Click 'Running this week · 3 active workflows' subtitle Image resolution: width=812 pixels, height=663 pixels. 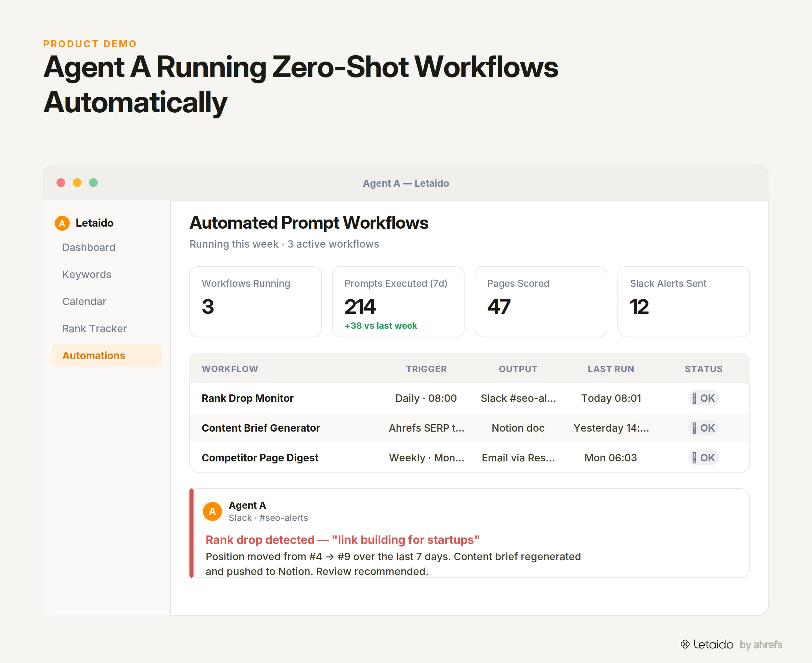tap(284, 244)
